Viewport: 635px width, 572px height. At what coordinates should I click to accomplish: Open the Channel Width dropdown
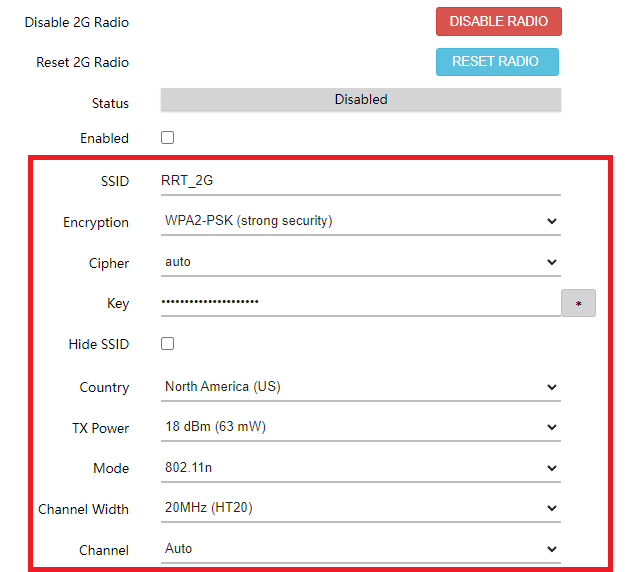(360, 509)
